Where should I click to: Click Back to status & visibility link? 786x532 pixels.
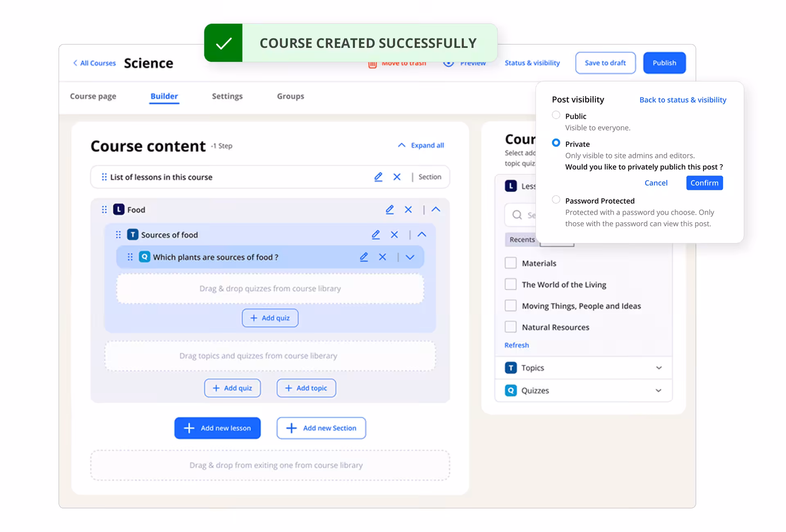682,100
